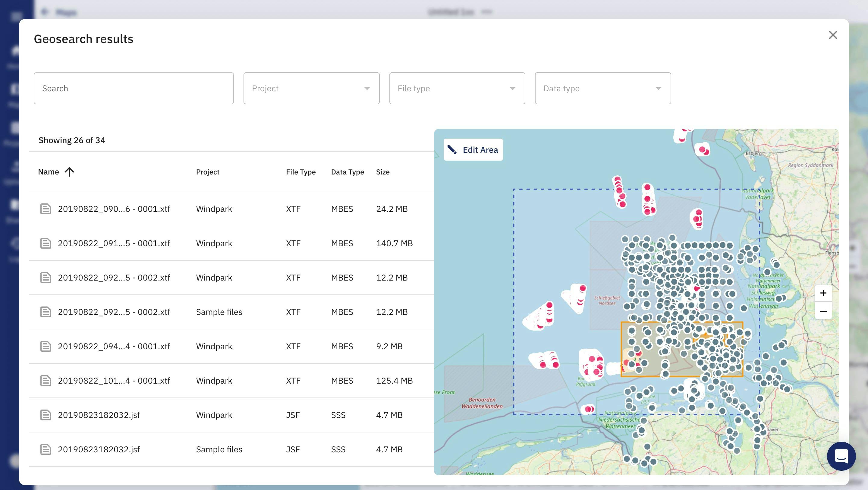Click the Edit Area pencil button
The image size is (868, 490).
tap(473, 150)
